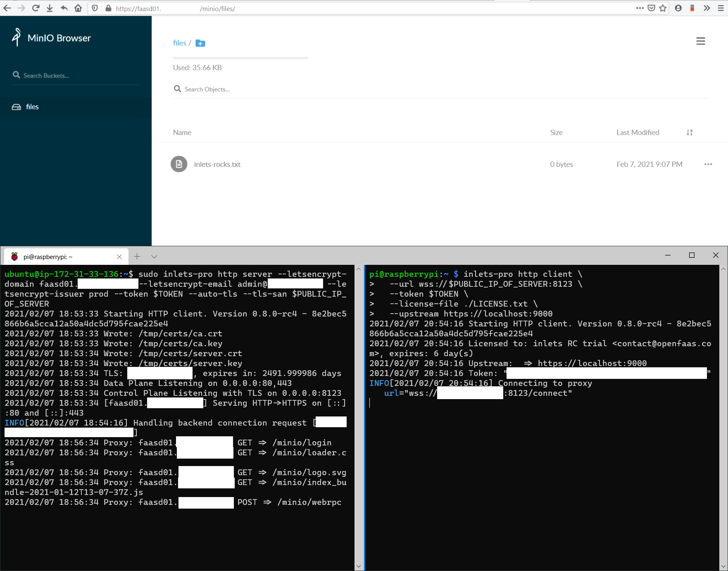The height and width of the screenshot is (571, 728).
Task: Click the /minio/login GET log line
Action: (x=168, y=443)
